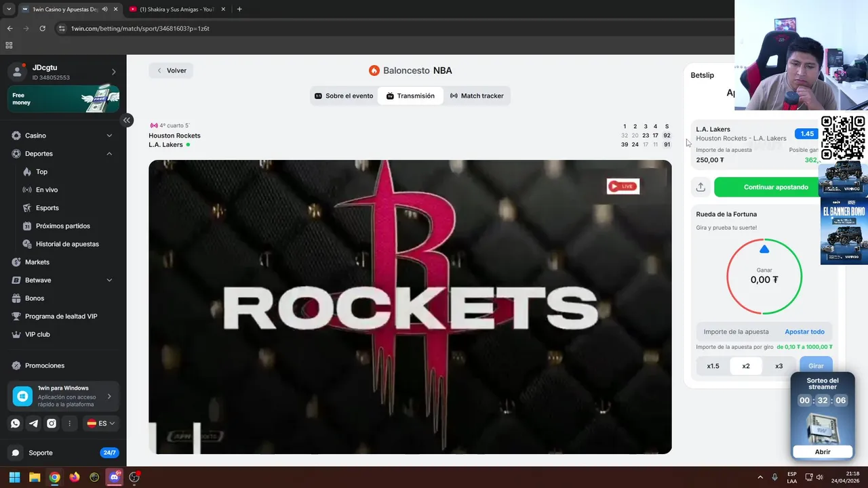Click the 1.45 odds badge
This screenshot has height=488, width=868.
(x=806, y=134)
